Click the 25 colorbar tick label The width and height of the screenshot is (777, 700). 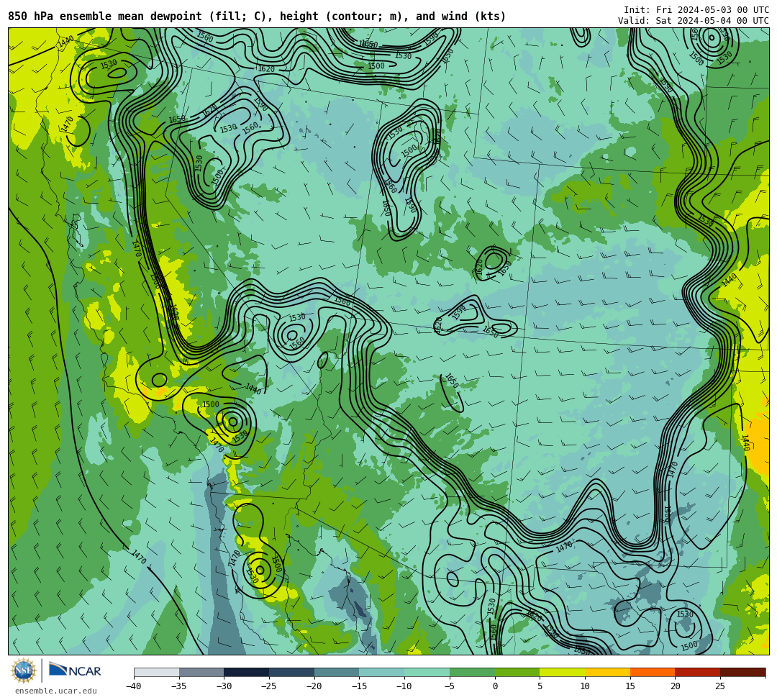(x=720, y=686)
